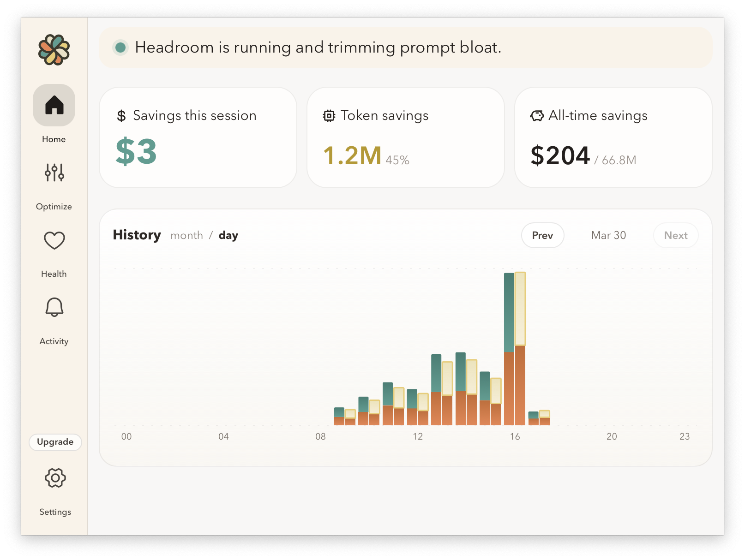Click the piggy bank icon on All-time savings
Screen dimensions: 745x560
coord(536,116)
